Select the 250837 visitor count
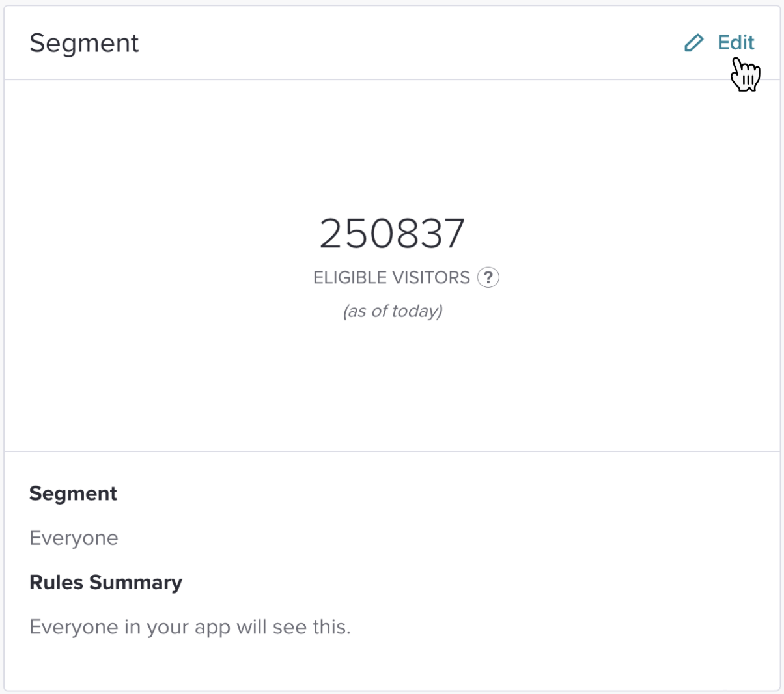 [x=392, y=233]
